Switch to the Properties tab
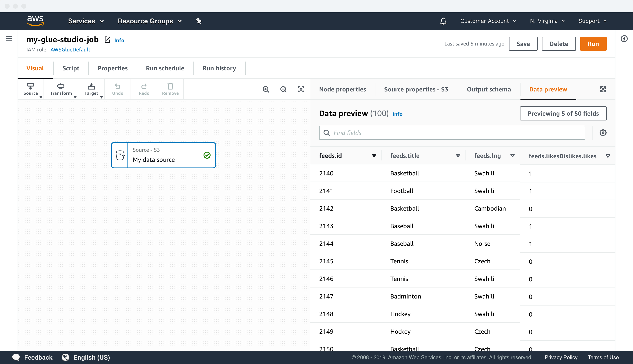Screen dimensions: 633x364 click(x=113, y=68)
